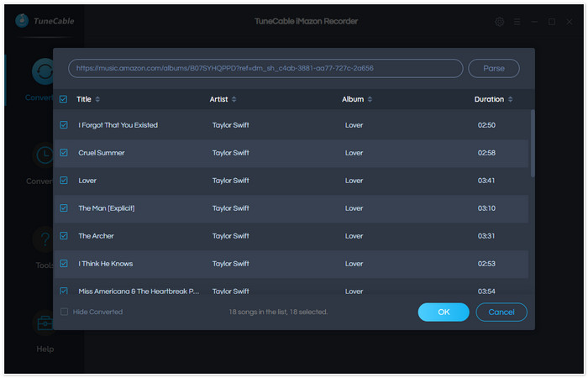Click the TuneCable logo icon

pyautogui.click(x=22, y=21)
